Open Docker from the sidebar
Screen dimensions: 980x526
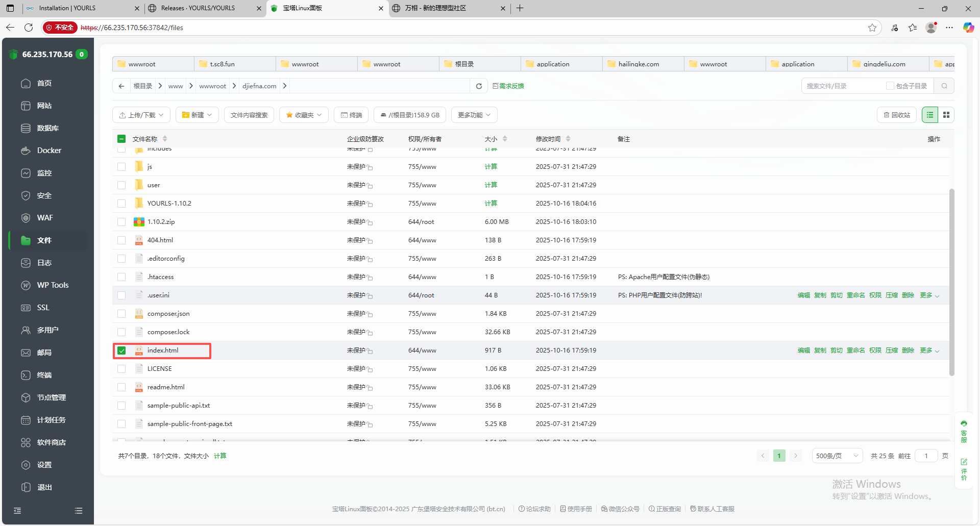coord(49,151)
